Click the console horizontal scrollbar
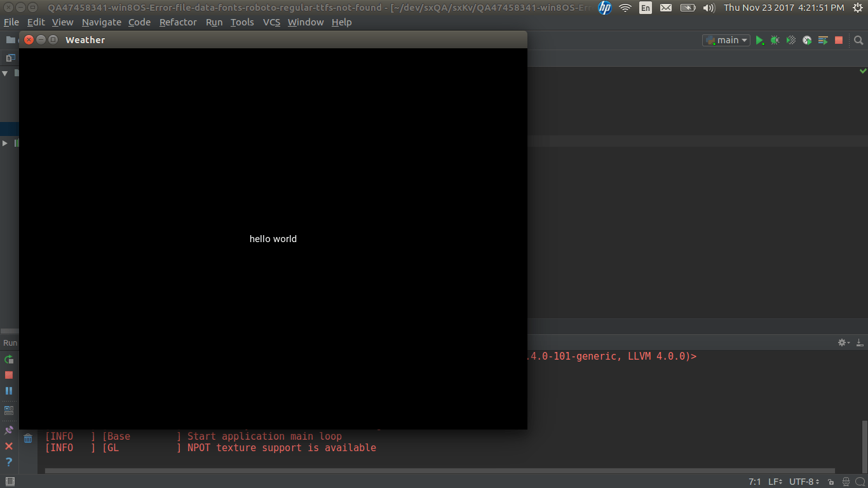 pyautogui.click(x=438, y=471)
